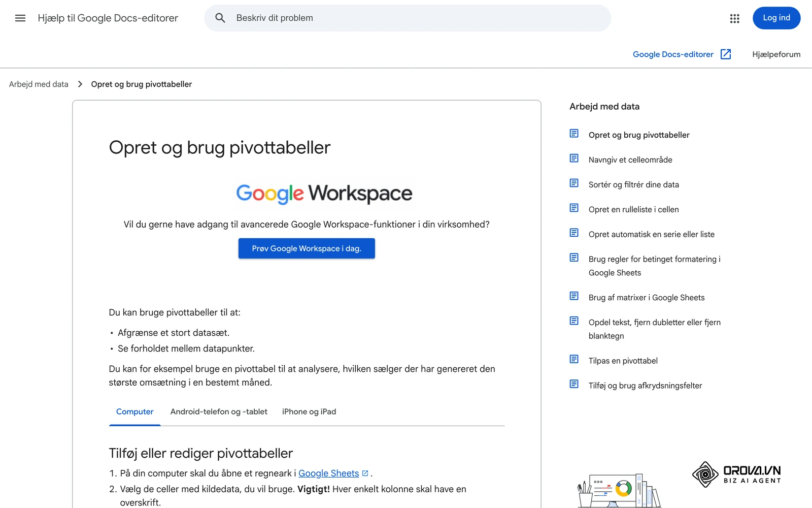Viewport: 812px width, 508px height.
Task: Open the Google Sheets hyperlink
Action: [x=328, y=473]
